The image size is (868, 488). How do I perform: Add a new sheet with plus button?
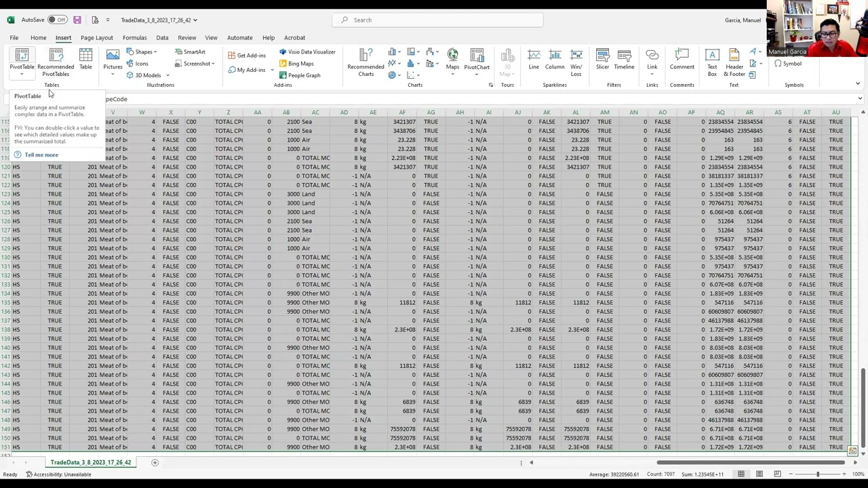[155, 462]
